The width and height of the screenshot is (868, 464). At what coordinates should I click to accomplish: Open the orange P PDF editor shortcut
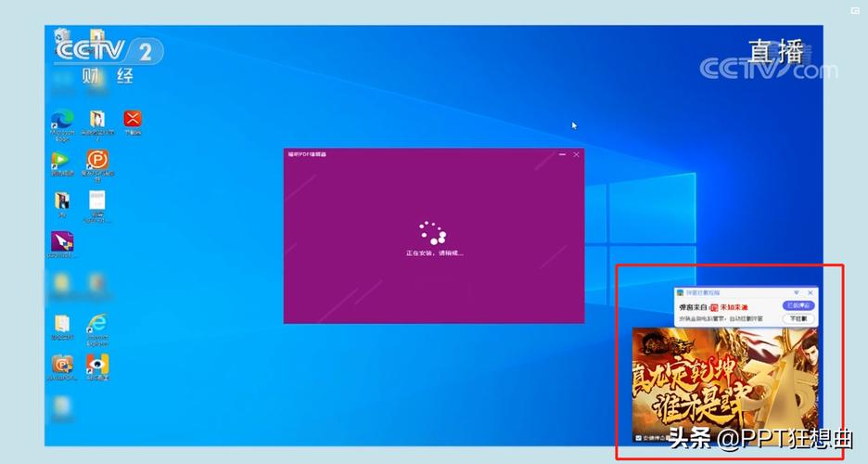pos(97,165)
